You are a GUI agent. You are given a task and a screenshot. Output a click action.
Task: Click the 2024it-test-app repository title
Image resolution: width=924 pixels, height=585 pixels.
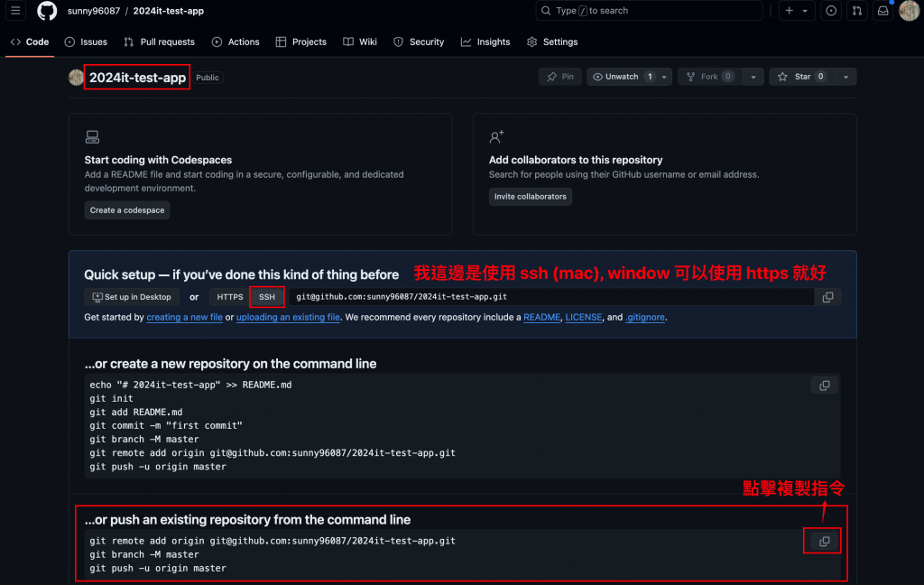(x=137, y=78)
